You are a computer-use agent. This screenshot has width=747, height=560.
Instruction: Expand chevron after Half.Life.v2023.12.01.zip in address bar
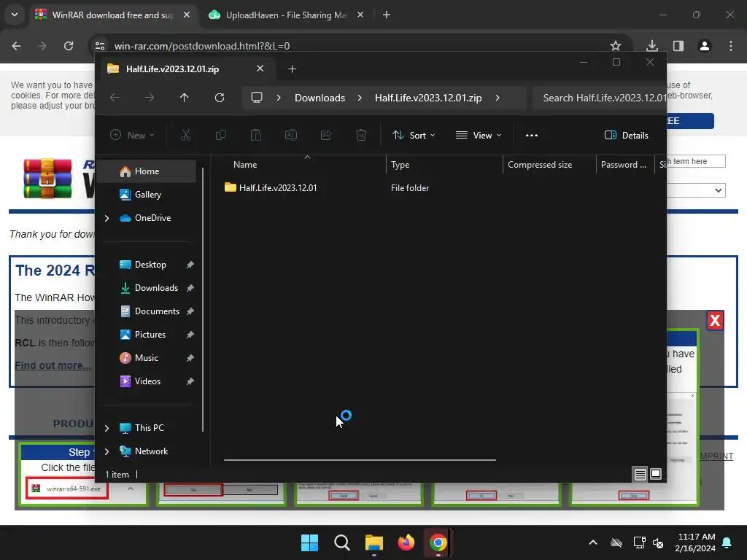coord(498,98)
